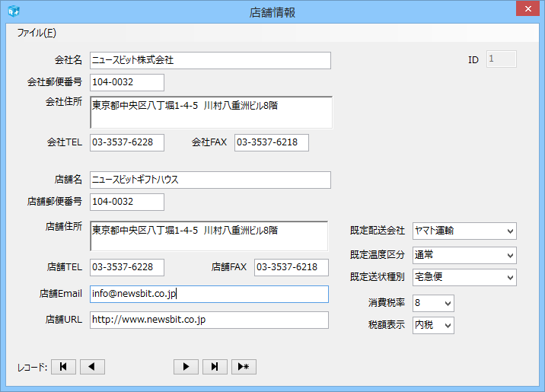The width and height of the screenshot is (545, 392).
Task: Go to the first record
Action: pyautogui.click(x=64, y=367)
